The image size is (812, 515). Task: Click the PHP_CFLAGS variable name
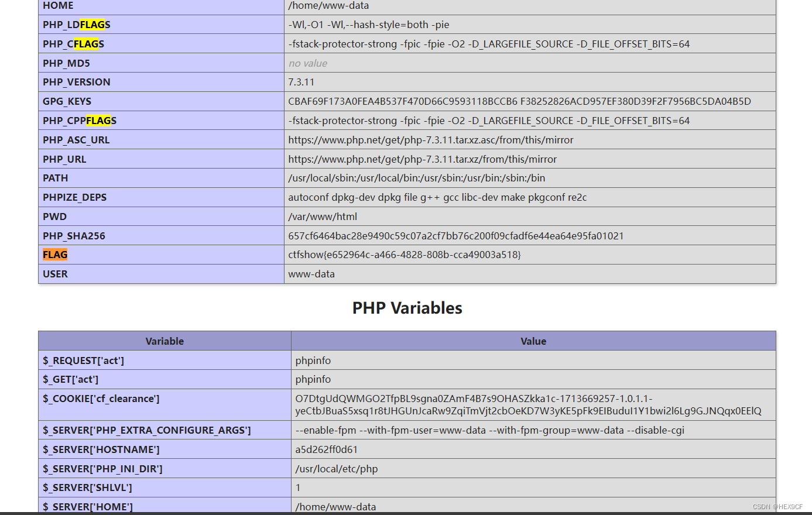(73, 44)
